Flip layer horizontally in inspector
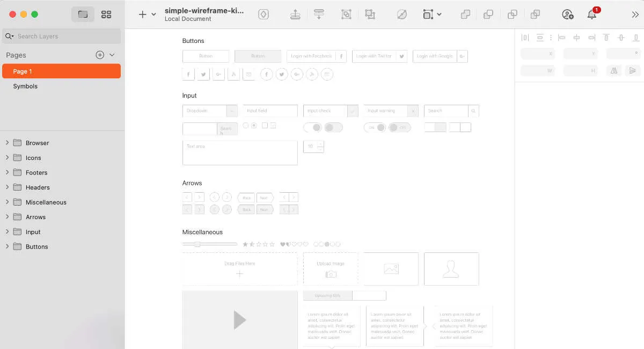644x349 pixels. point(614,70)
